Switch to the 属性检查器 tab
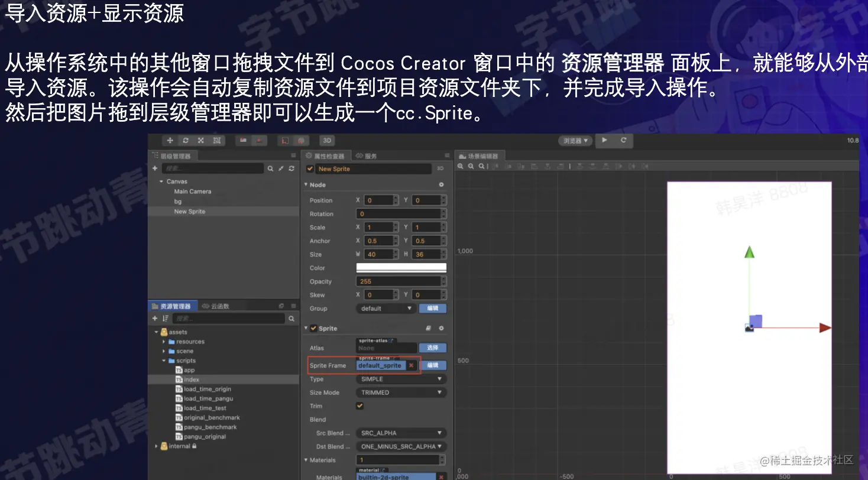Screen dimensions: 868x480 tap(326, 156)
